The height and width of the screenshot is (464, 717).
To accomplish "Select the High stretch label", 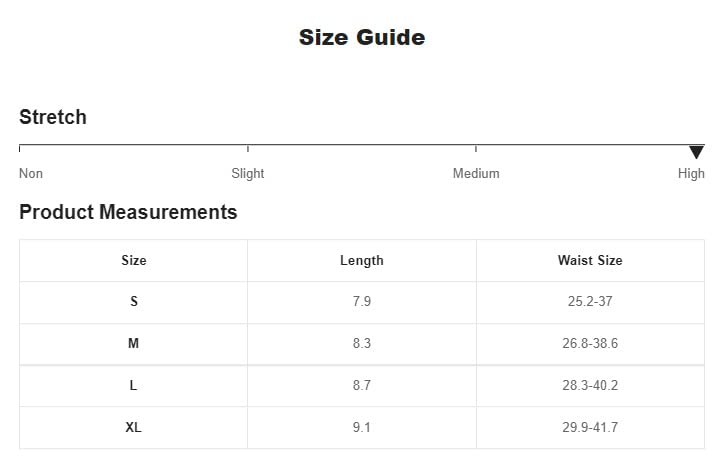I will 691,174.
